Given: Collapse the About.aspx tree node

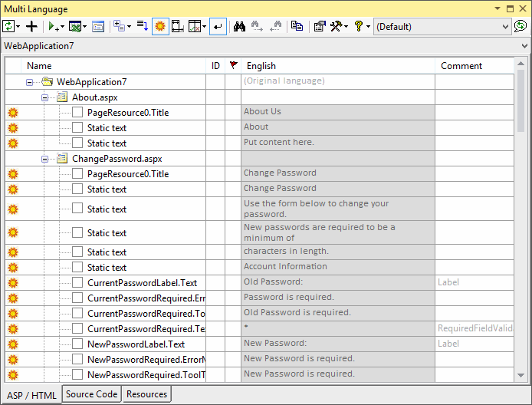Looking at the screenshot, I should (x=45, y=97).
